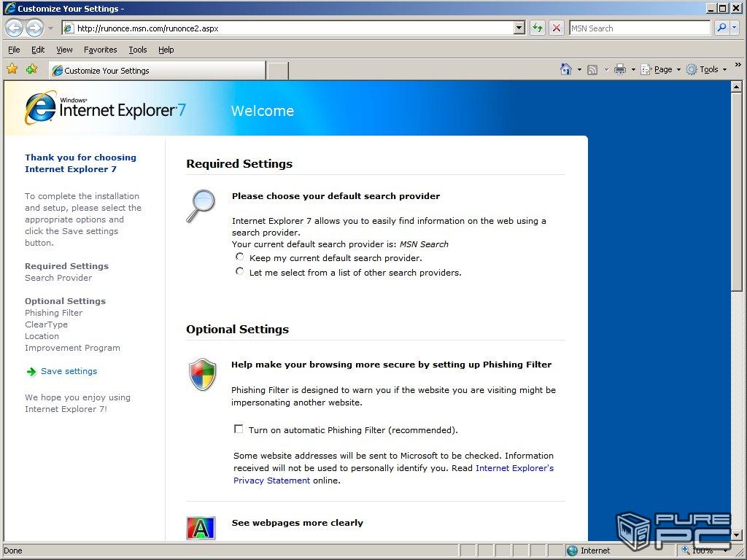Click the Phishing Filter shield icon
This screenshot has width=747, height=560.
click(203, 374)
